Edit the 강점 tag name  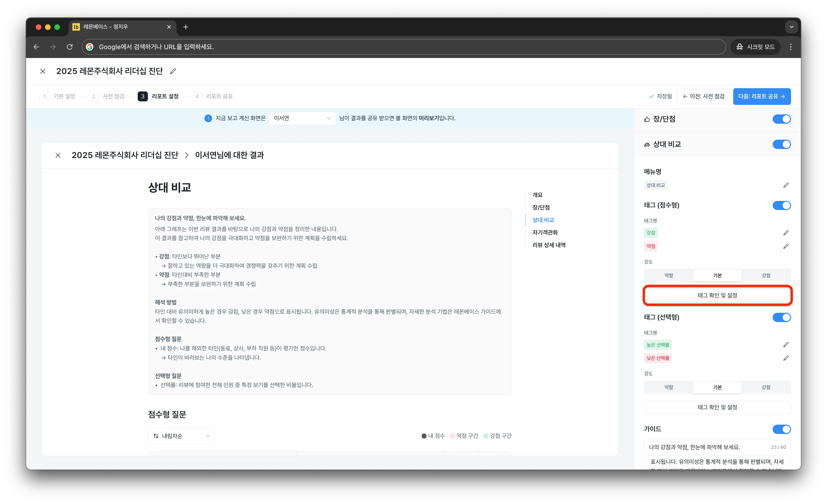(786, 233)
